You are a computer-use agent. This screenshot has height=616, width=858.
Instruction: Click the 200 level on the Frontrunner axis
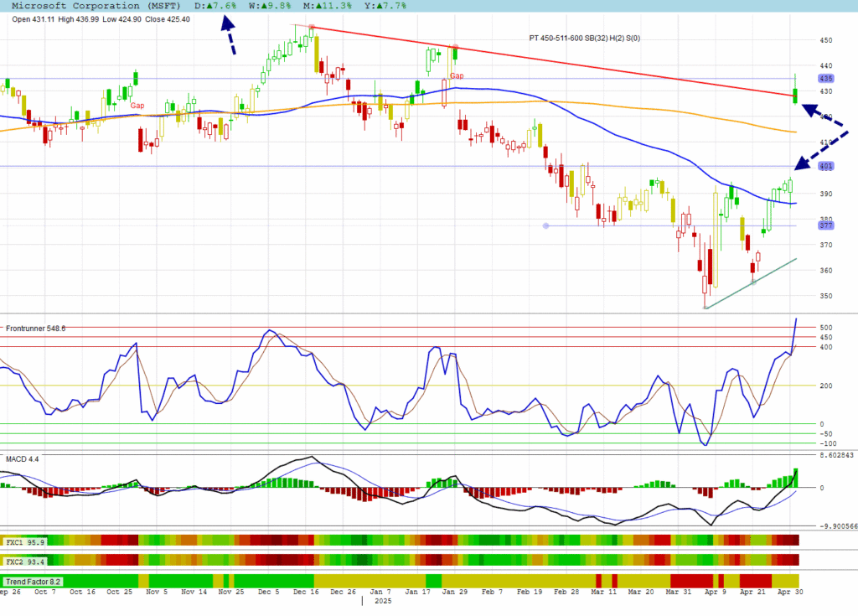pos(825,386)
